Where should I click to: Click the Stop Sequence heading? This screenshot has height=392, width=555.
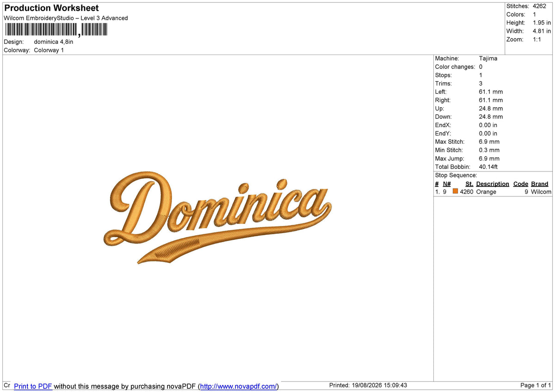click(x=456, y=175)
